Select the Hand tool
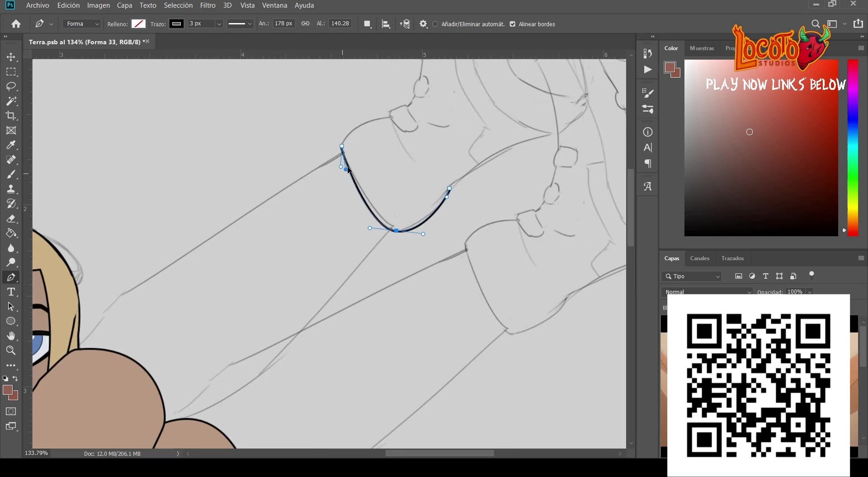Screen dimensions: 868x477 11,336
